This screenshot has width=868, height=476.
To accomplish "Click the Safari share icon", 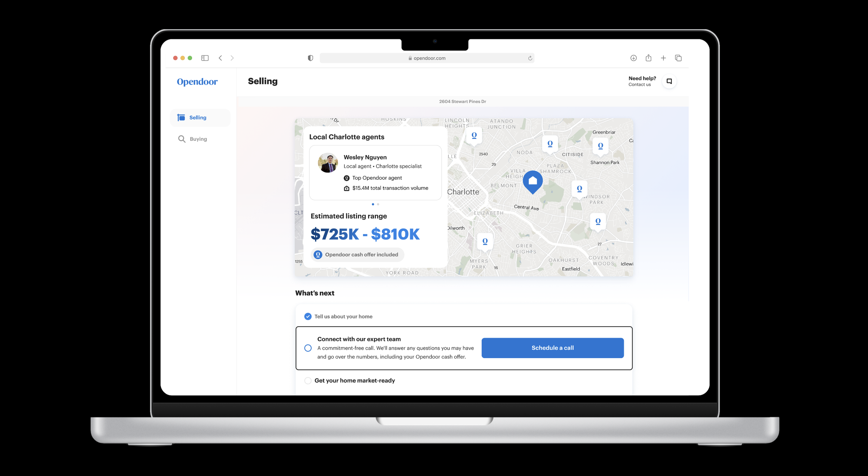I will [x=648, y=58].
